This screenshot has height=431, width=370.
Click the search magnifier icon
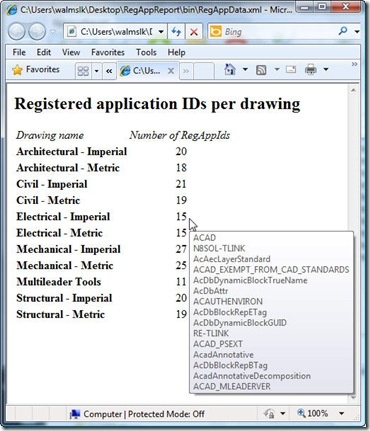[343, 31]
